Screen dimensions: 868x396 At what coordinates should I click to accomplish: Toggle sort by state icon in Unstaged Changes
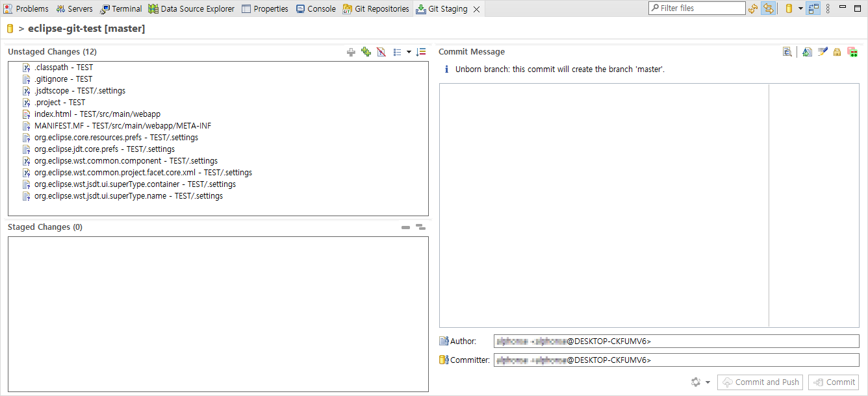(x=421, y=52)
